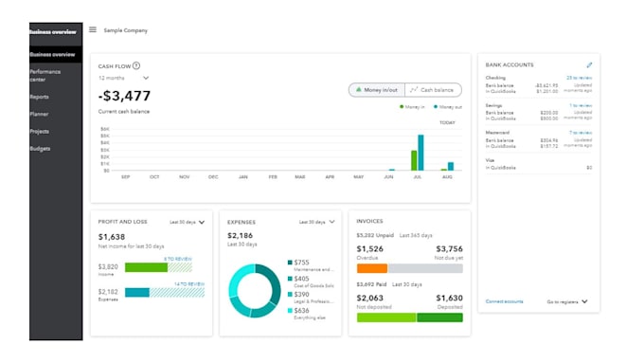Open Budgets from the sidebar
This screenshot has height=363, width=644.
tap(40, 149)
